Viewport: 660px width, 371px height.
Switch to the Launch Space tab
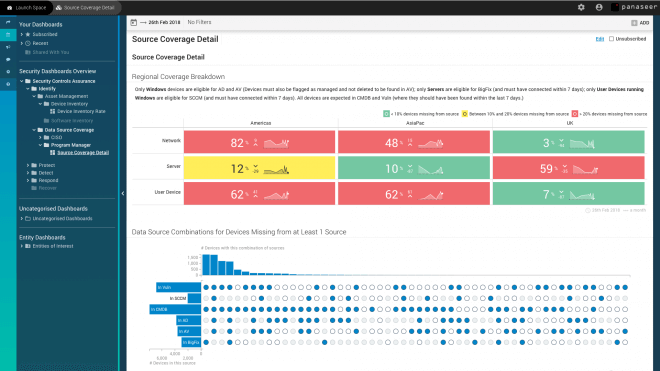click(x=27, y=8)
